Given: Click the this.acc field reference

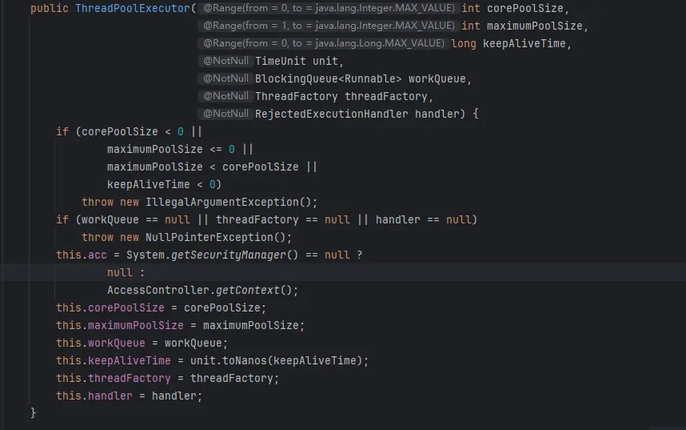Looking at the screenshot, I should click(x=81, y=255).
